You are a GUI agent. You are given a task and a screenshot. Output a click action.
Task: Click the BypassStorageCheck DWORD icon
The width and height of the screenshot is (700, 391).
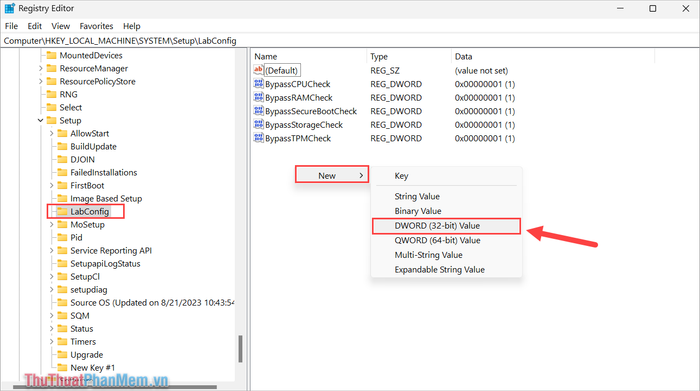258,125
